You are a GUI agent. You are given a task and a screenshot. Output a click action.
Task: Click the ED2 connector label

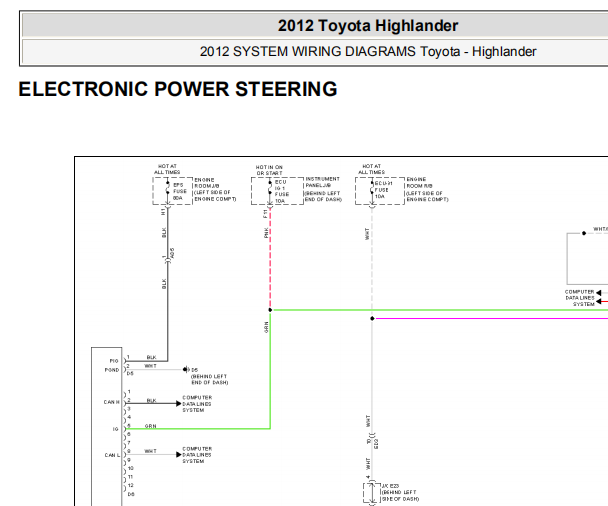point(376,444)
